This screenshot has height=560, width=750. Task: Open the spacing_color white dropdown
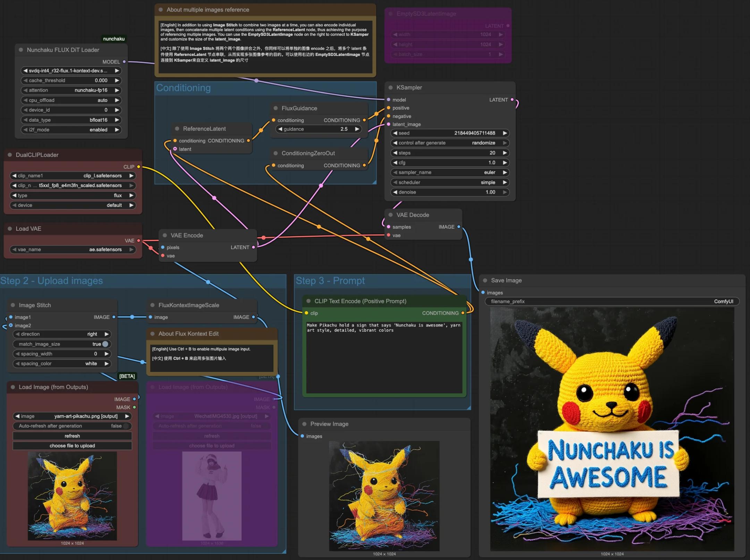coord(62,364)
